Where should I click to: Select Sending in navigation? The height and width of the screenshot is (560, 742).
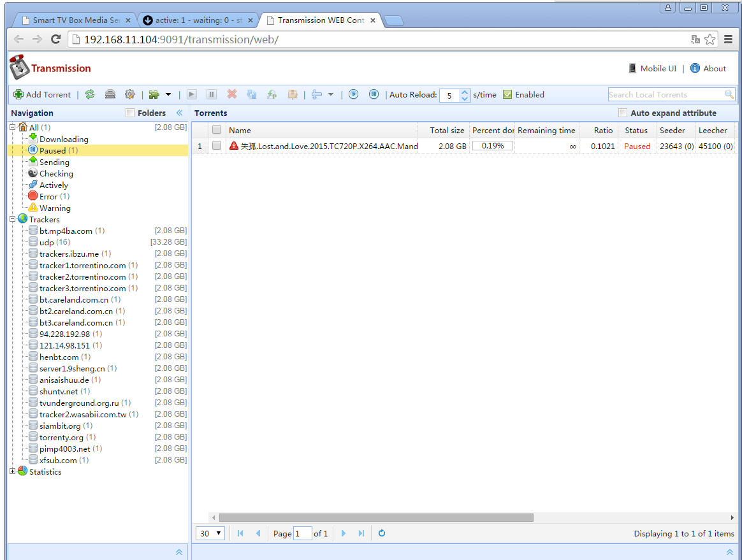click(x=54, y=162)
